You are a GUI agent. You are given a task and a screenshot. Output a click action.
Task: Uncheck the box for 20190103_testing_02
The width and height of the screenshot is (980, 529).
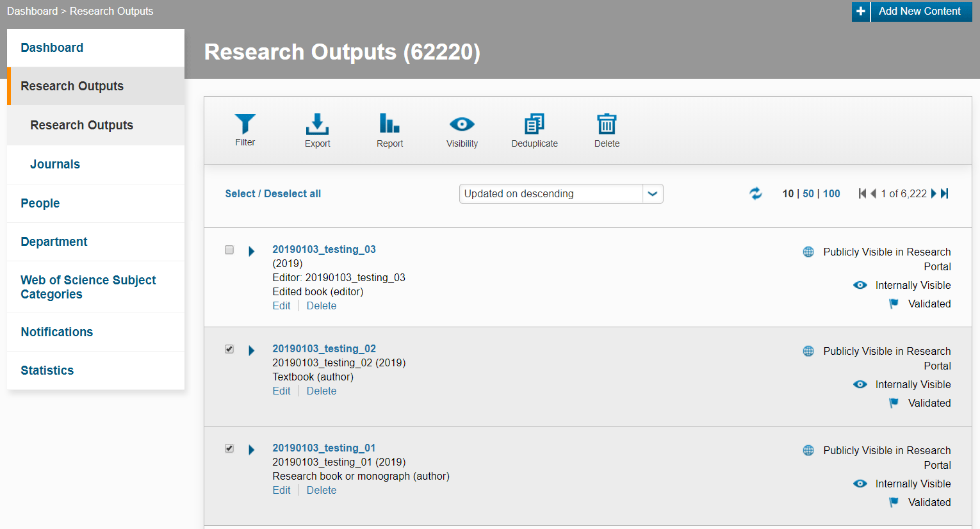pos(229,349)
